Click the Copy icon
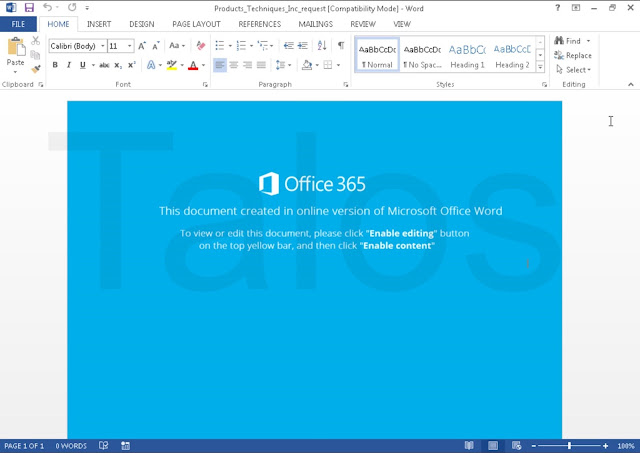This screenshot has width=640, height=453. pyautogui.click(x=36, y=55)
